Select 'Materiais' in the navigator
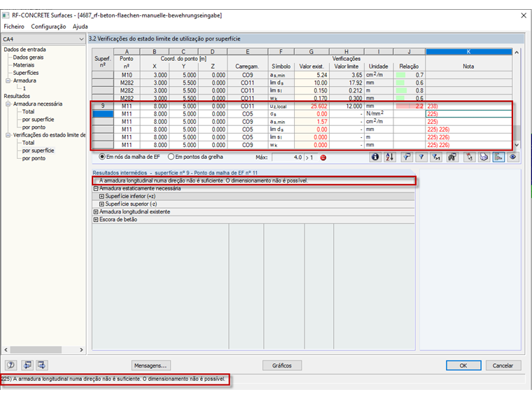Viewport: 532px width, 399px height. [24, 65]
